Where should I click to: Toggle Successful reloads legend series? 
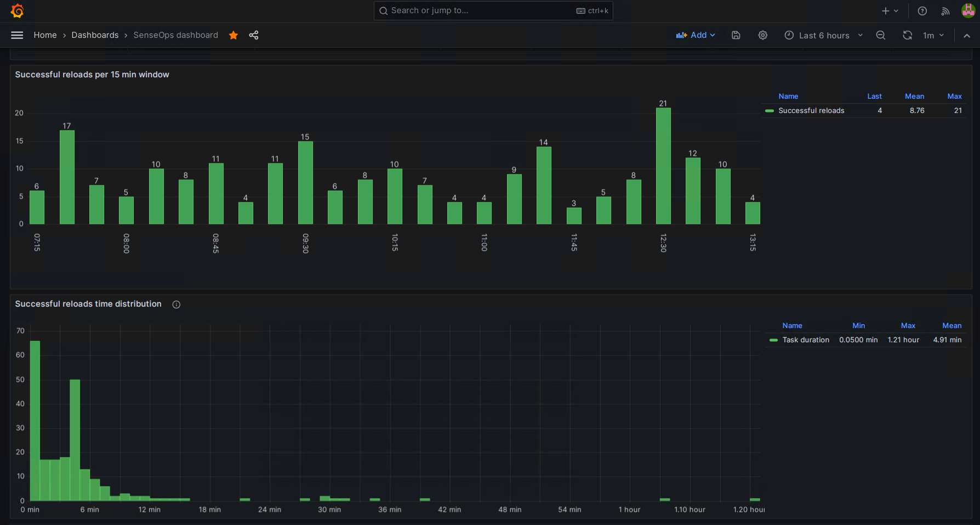point(811,111)
